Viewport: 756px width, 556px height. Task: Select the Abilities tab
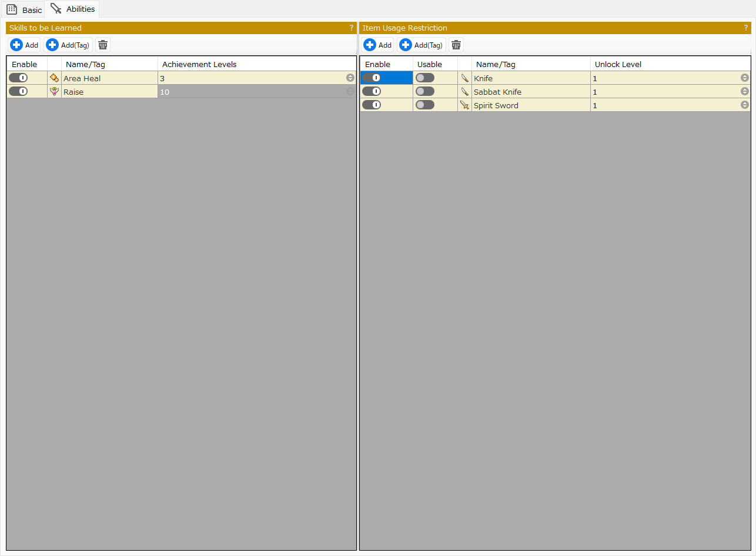click(x=73, y=9)
